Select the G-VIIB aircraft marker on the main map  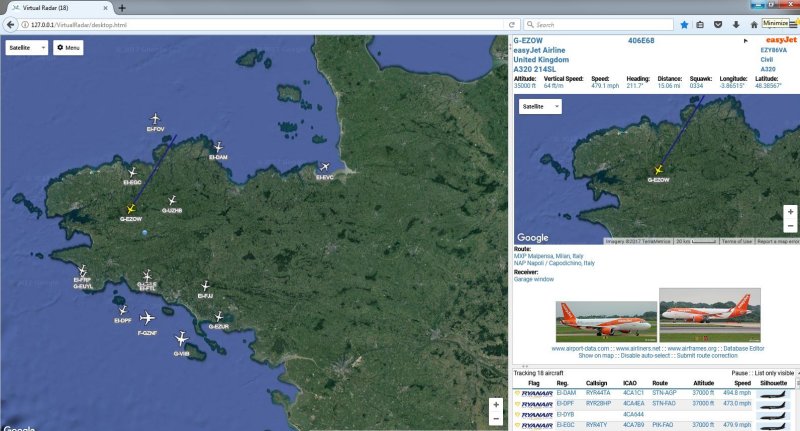(181, 338)
